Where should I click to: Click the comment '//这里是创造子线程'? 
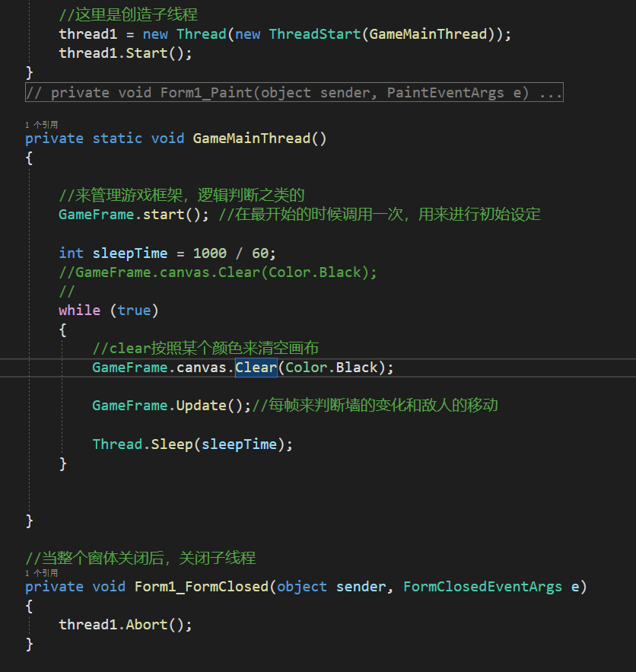coord(129,14)
